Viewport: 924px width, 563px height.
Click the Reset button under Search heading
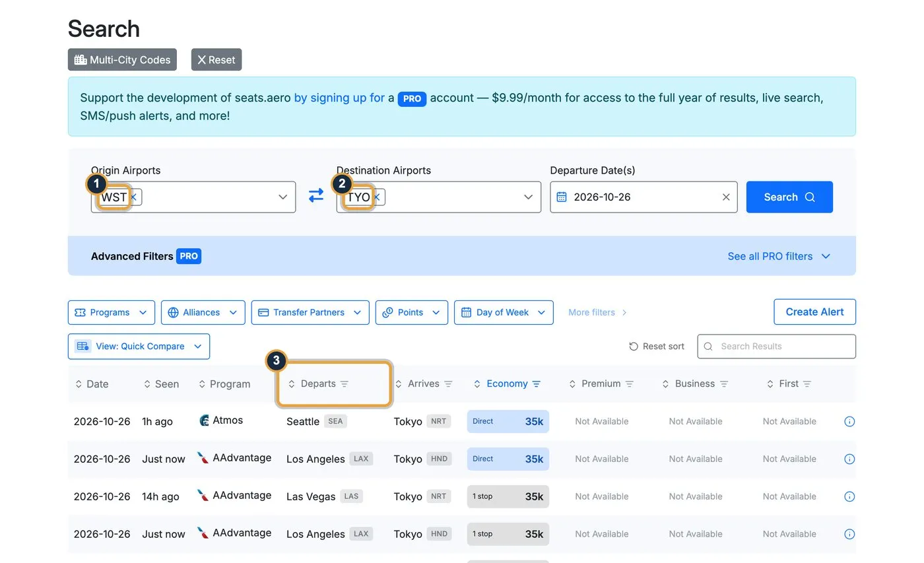pyautogui.click(x=216, y=59)
